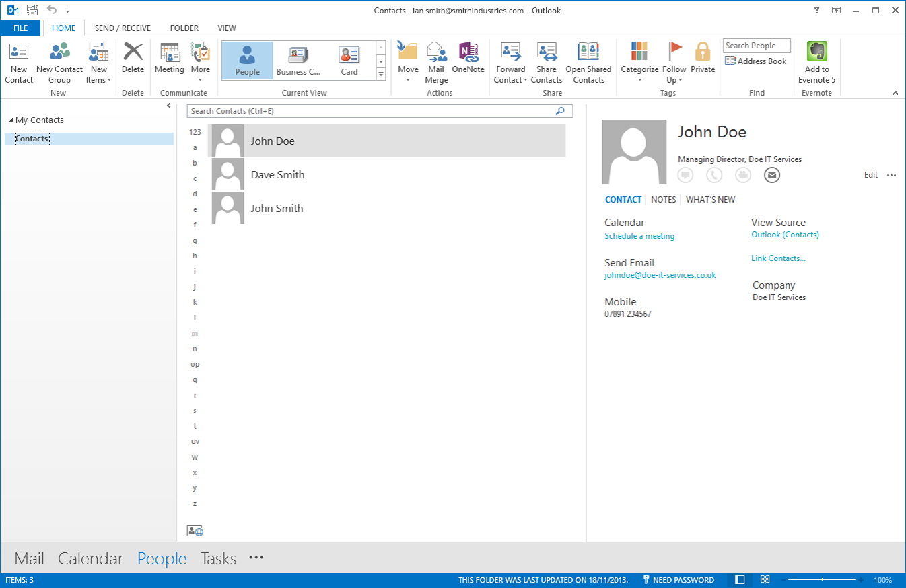
Task: Add contact to Evernote 5
Action: click(x=816, y=52)
